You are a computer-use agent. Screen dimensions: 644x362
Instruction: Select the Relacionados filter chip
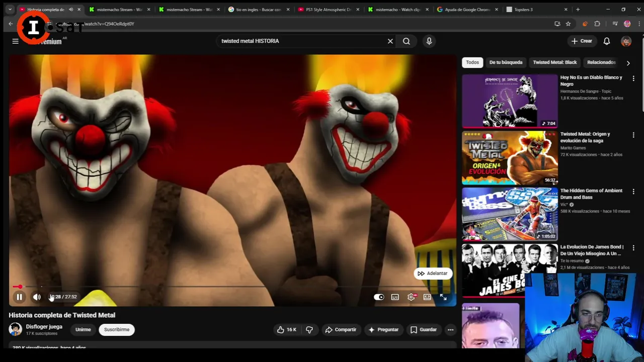click(x=601, y=62)
